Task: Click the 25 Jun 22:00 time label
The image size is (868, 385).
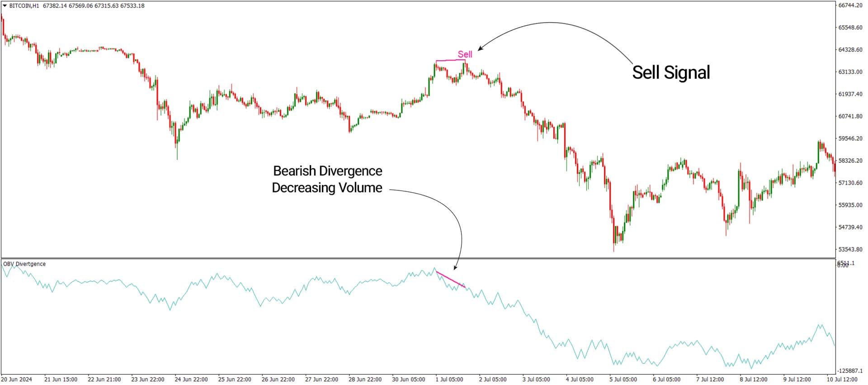Action: 235,380
